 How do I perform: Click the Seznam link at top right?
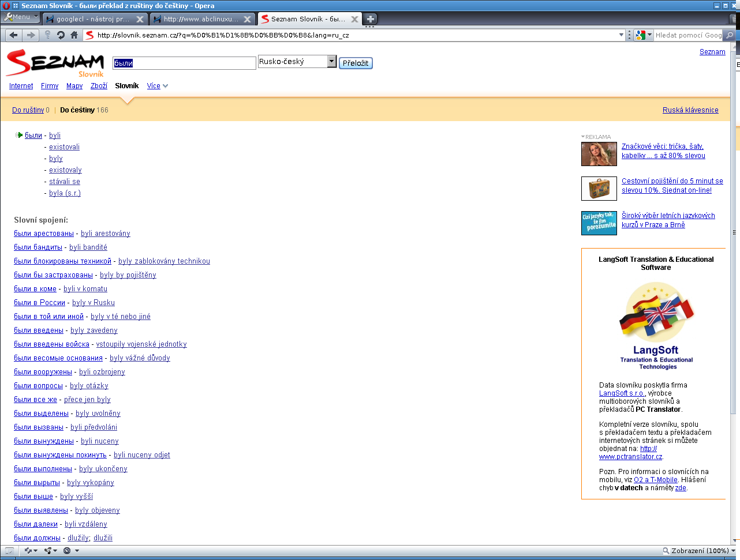tap(712, 52)
